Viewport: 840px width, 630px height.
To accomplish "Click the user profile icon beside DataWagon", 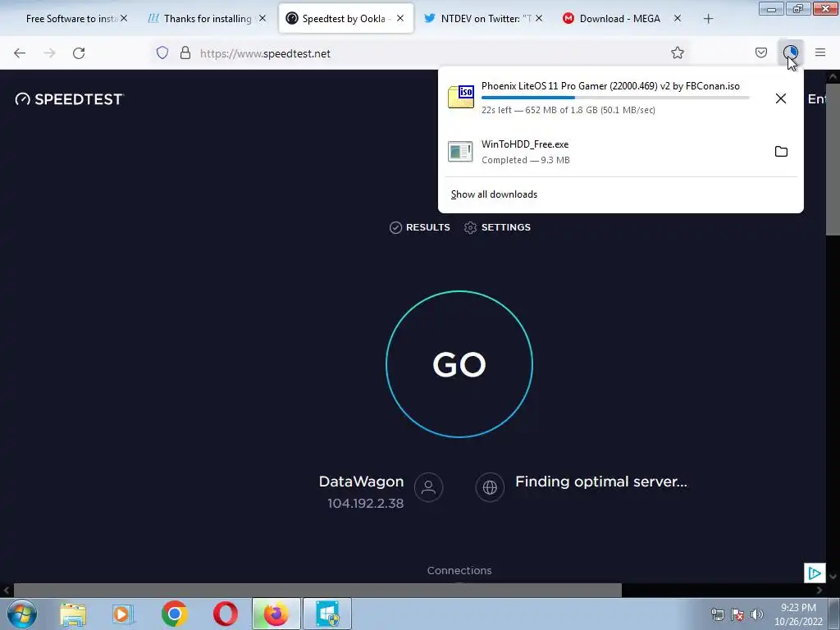I will (428, 487).
